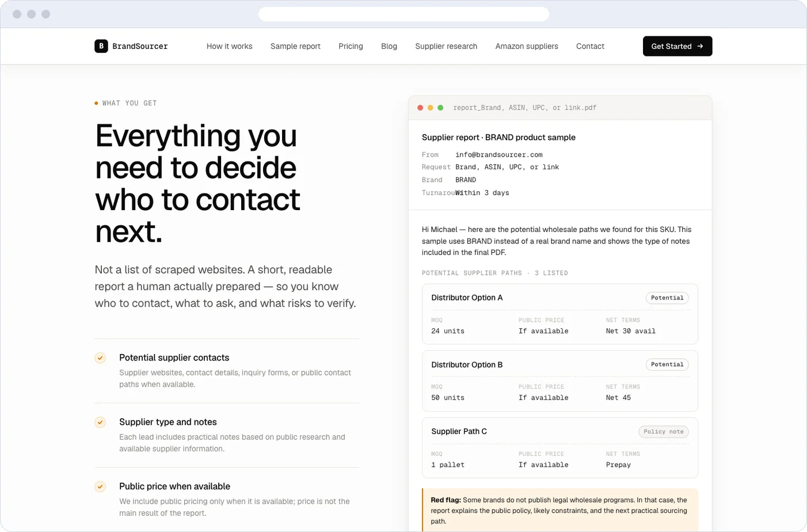The width and height of the screenshot is (807, 532).
Task: Open Amazon suppliers nav link
Action: [527, 46]
